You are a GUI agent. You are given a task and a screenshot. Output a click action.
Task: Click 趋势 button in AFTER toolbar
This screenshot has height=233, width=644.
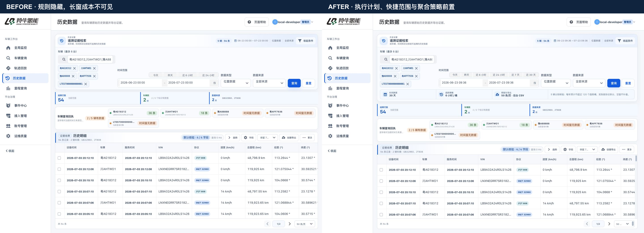coord(552,150)
